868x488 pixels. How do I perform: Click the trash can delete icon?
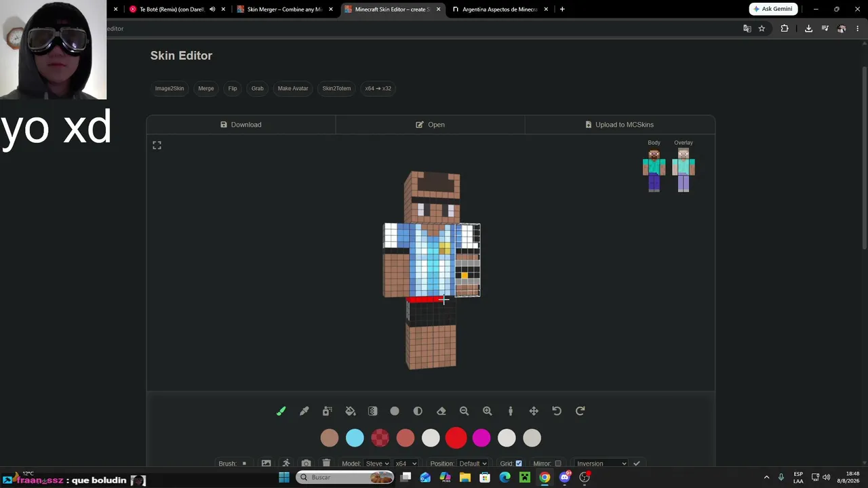click(x=326, y=464)
